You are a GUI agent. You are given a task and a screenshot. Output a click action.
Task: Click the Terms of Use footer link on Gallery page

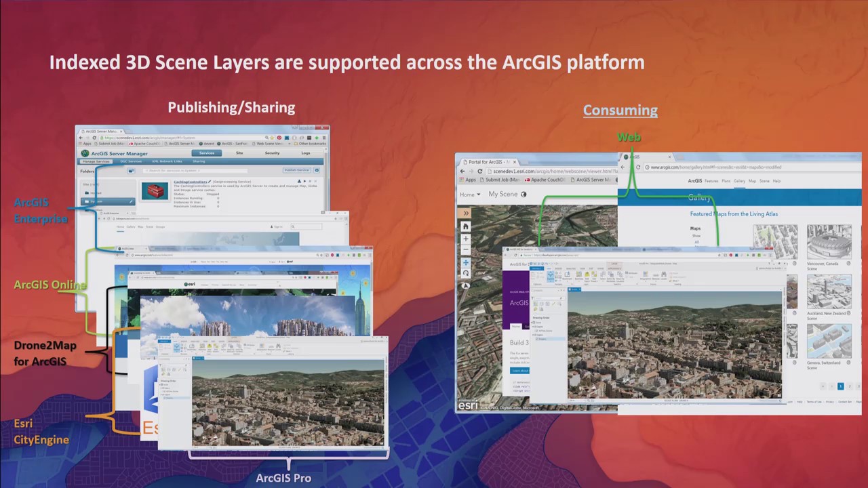(x=814, y=401)
